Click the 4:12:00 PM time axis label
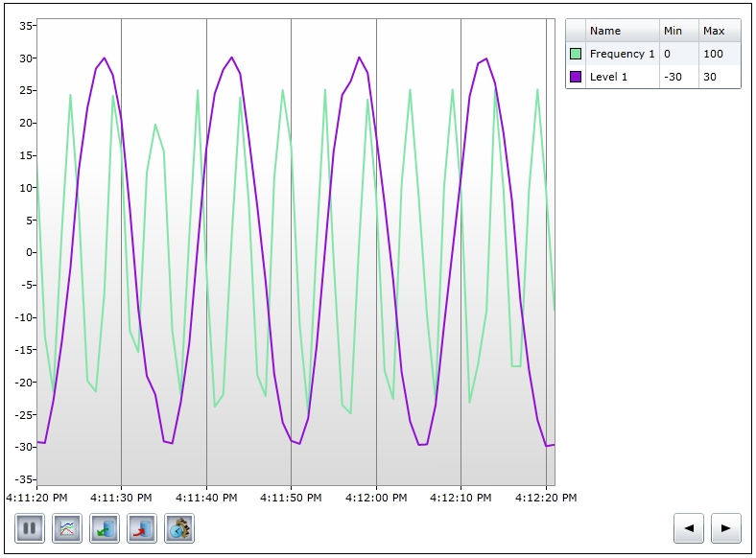The image size is (756, 558). pos(376,498)
